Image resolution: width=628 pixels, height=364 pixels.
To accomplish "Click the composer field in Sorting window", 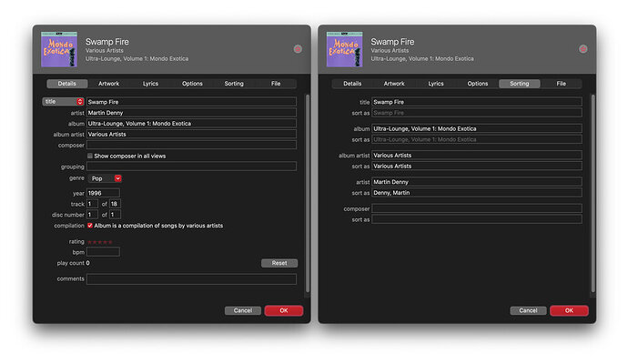I will (x=477, y=208).
